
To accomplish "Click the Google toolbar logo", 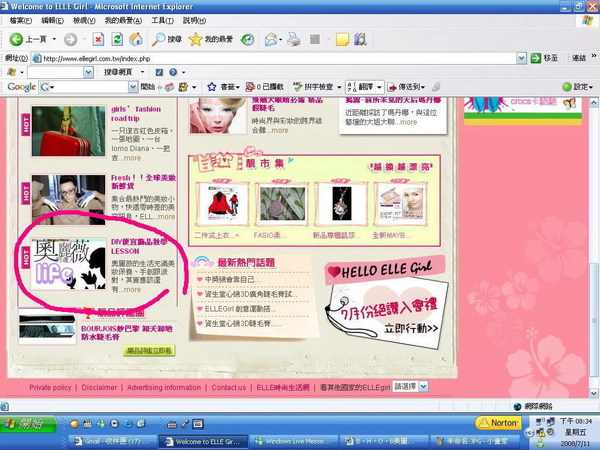I will [21, 87].
